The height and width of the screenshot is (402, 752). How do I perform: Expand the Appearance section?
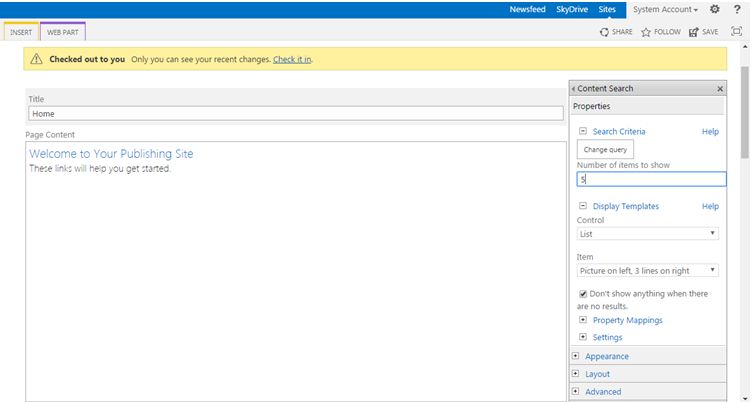(576, 356)
